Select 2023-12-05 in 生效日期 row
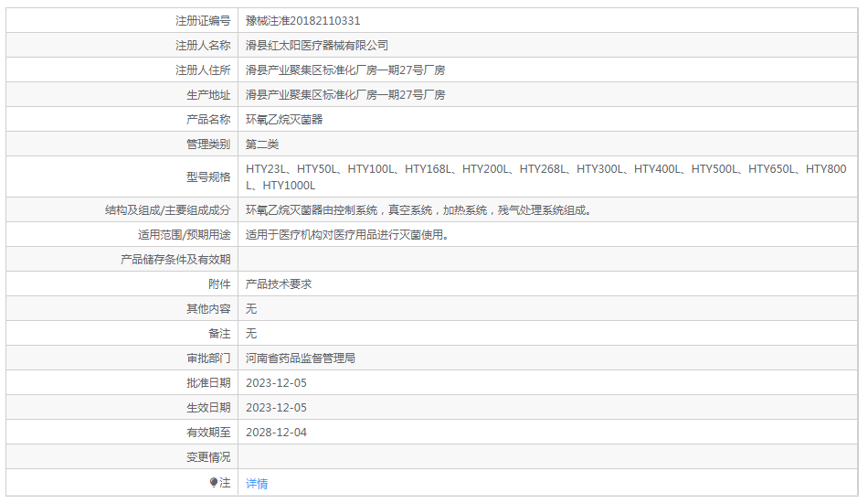 pos(276,408)
